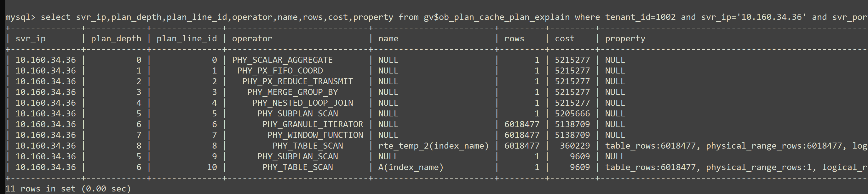Click the PHY_WINDOW_FUNCTION operator text
The width and height of the screenshot is (868, 194).
315,135
